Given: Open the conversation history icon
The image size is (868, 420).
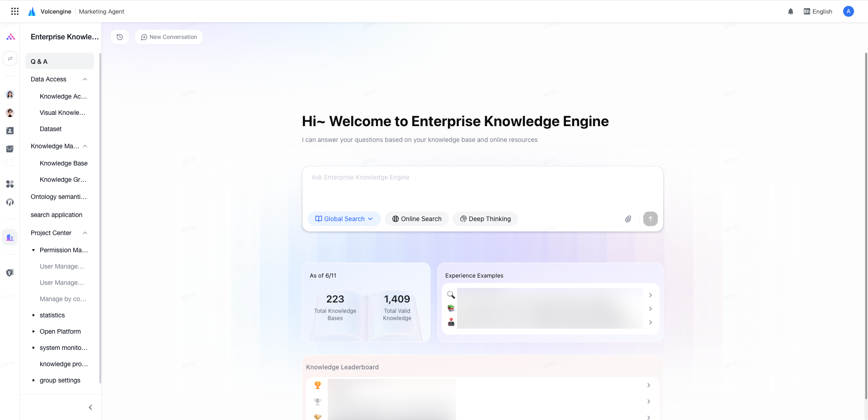Looking at the screenshot, I should [x=120, y=37].
